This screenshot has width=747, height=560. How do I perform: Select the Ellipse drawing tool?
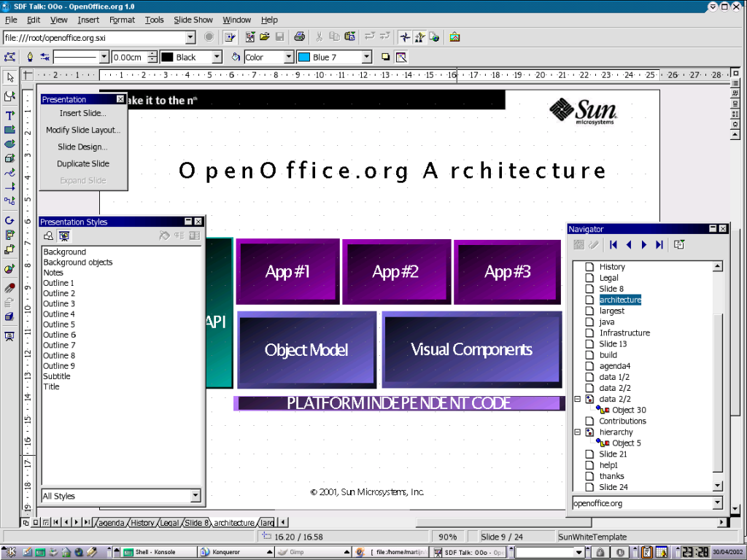point(9,144)
